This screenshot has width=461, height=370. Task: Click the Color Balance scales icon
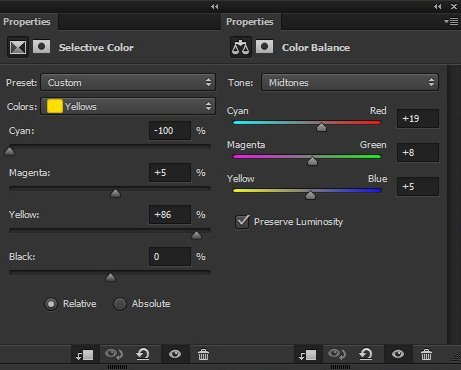[x=241, y=47]
